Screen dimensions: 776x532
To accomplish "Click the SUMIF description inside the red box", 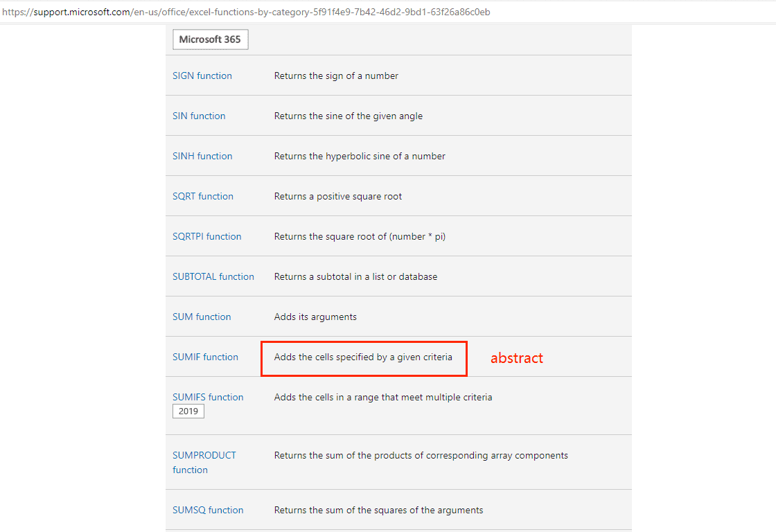I will [x=363, y=357].
